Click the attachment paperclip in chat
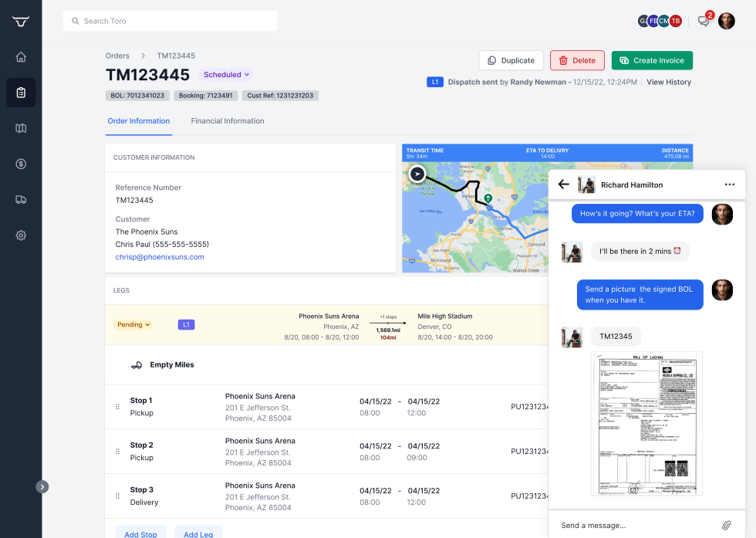 click(726, 525)
